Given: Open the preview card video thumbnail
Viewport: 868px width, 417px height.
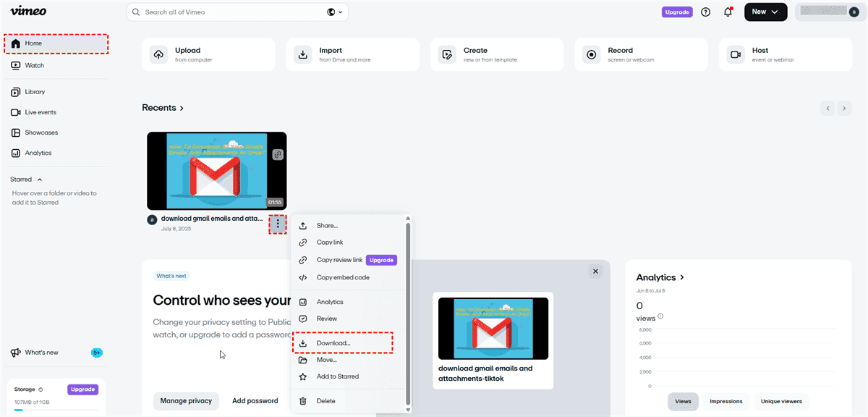Looking at the screenshot, I should pyautogui.click(x=493, y=328).
